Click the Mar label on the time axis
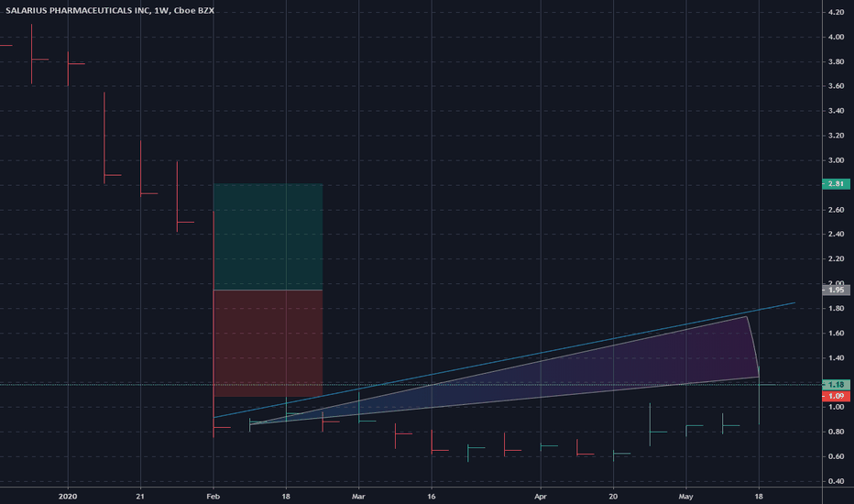This screenshot has height=504, width=854. (x=358, y=497)
